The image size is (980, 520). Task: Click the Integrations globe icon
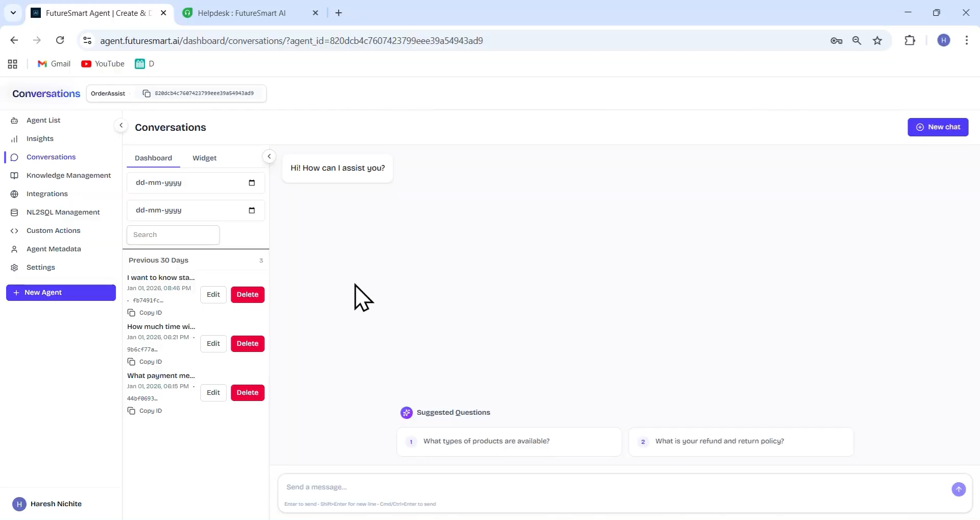click(x=14, y=194)
